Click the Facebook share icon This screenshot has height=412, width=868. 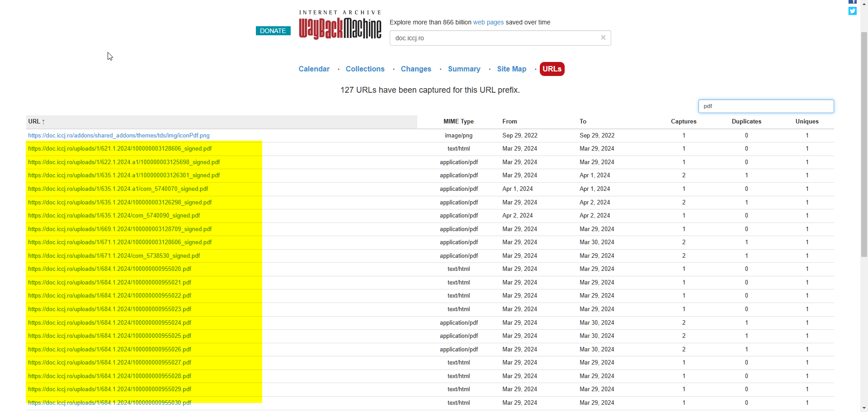coord(852,2)
